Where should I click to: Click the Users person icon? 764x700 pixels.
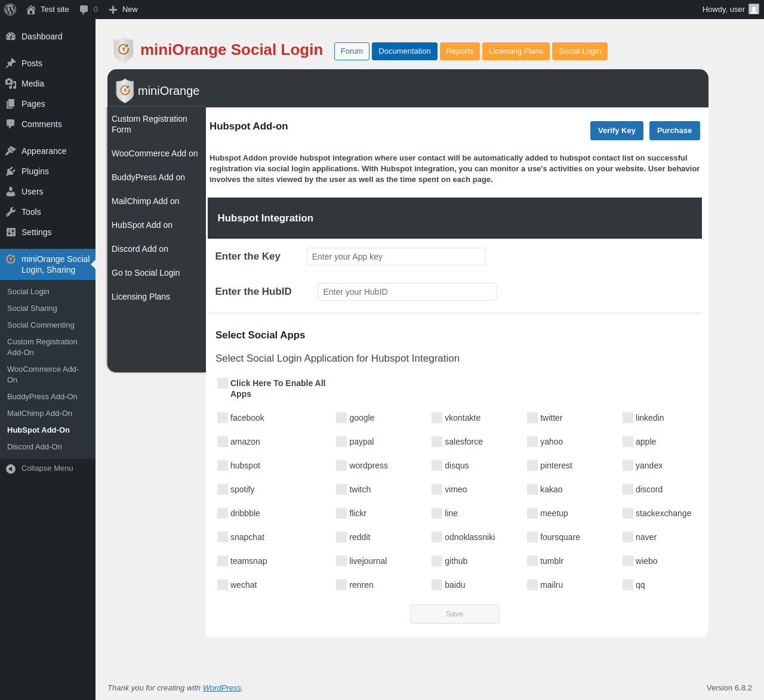(x=11, y=192)
